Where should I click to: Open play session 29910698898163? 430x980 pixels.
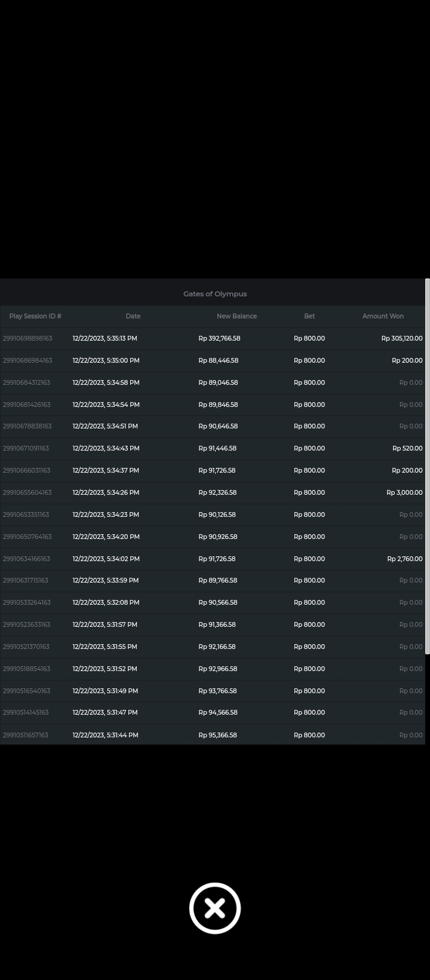tap(27, 338)
